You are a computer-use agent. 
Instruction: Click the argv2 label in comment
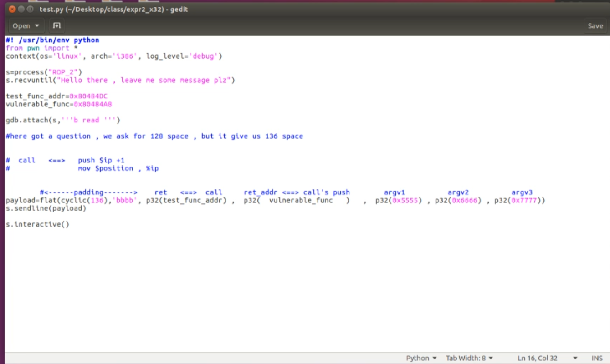coord(458,192)
